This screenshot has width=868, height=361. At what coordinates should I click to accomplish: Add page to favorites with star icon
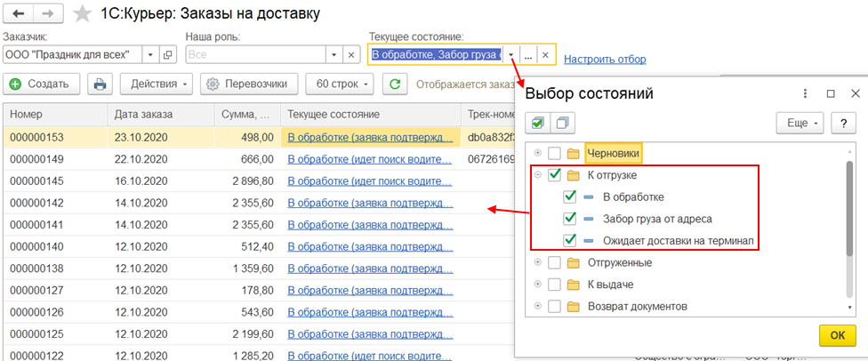(83, 14)
